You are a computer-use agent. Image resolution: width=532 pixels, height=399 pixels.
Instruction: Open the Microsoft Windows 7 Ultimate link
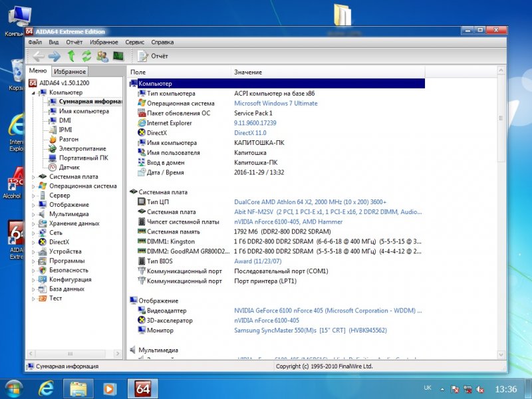click(275, 103)
